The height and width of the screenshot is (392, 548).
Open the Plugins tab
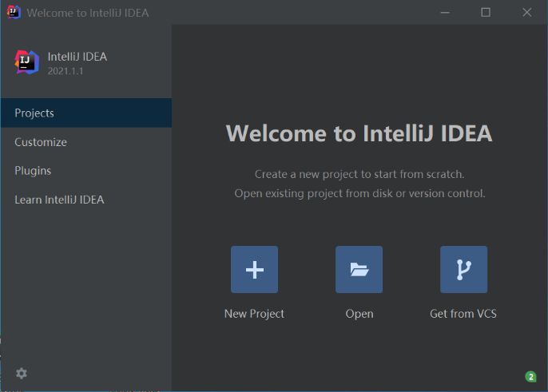[86, 171]
